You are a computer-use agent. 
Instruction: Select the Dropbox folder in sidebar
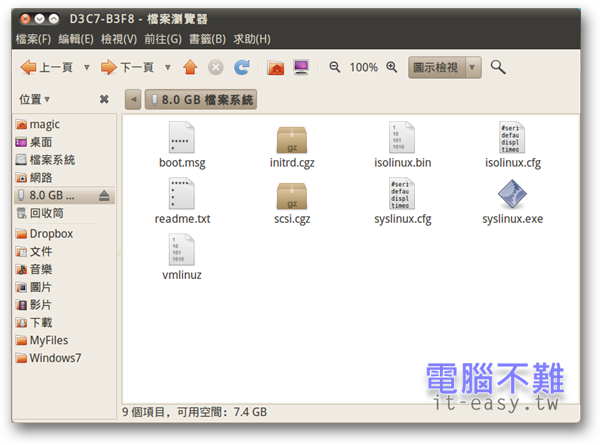[50, 233]
